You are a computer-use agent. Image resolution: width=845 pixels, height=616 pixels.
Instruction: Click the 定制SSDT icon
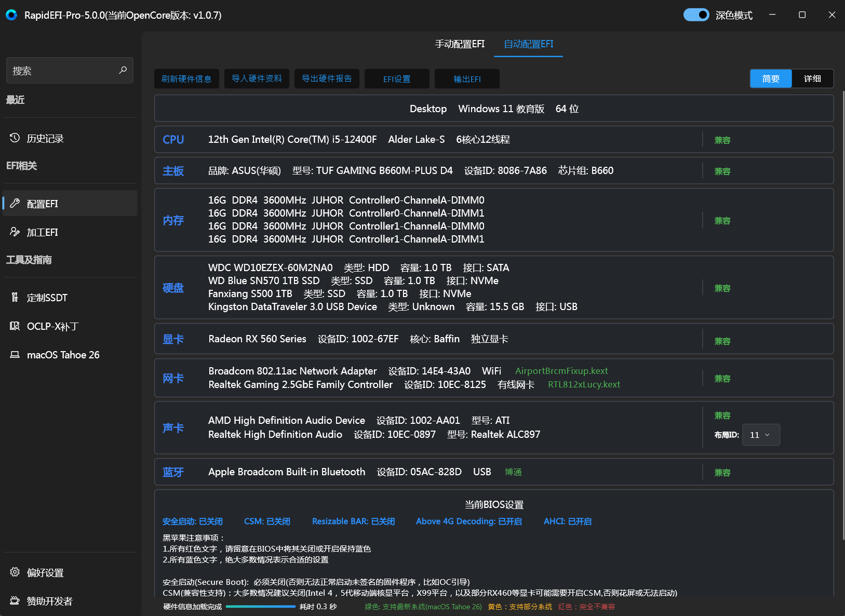point(15,297)
